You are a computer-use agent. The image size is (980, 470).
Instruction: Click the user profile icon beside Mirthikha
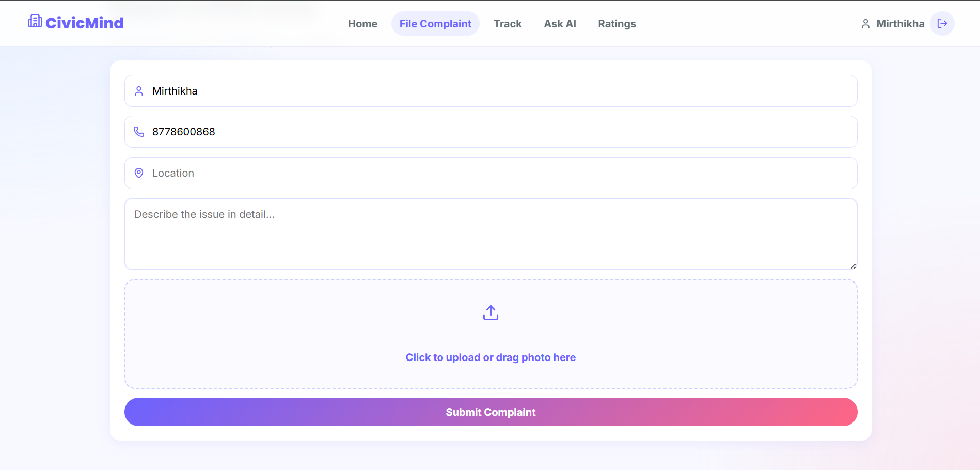pyautogui.click(x=866, y=24)
